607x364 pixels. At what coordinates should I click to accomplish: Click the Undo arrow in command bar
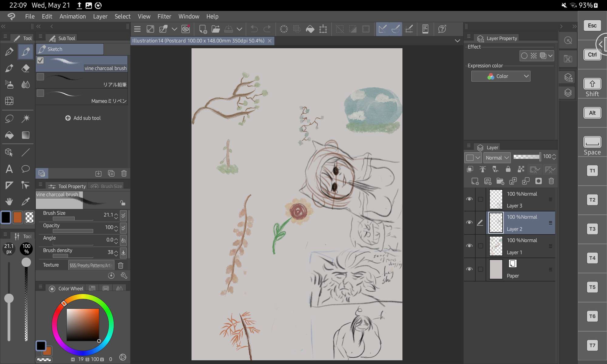[x=254, y=29]
